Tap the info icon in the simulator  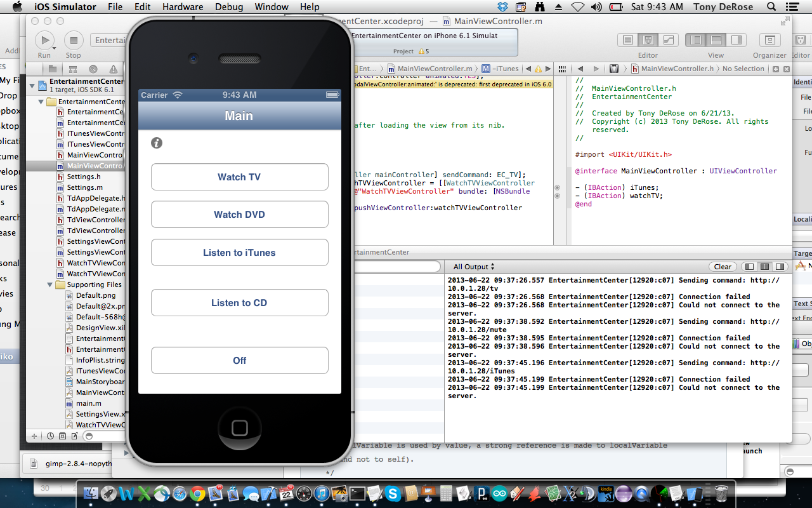pyautogui.click(x=157, y=143)
